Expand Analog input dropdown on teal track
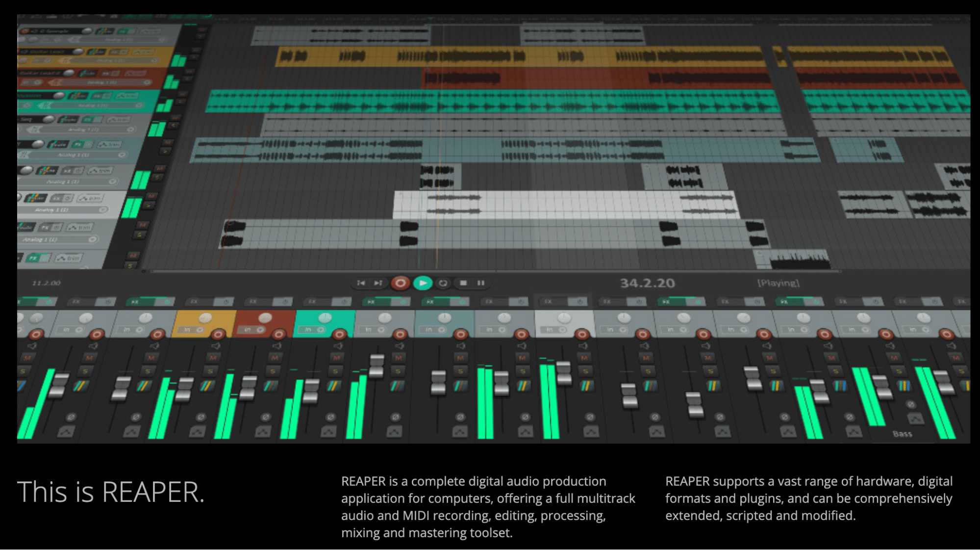This screenshot has width=980, height=550. [139, 105]
